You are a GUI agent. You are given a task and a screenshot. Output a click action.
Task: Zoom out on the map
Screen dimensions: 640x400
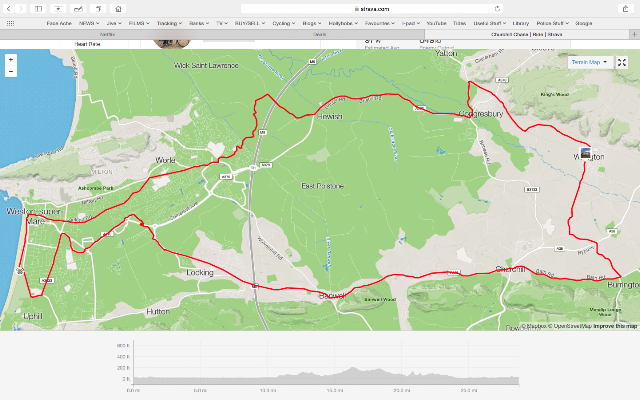pyautogui.click(x=11, y=71)
